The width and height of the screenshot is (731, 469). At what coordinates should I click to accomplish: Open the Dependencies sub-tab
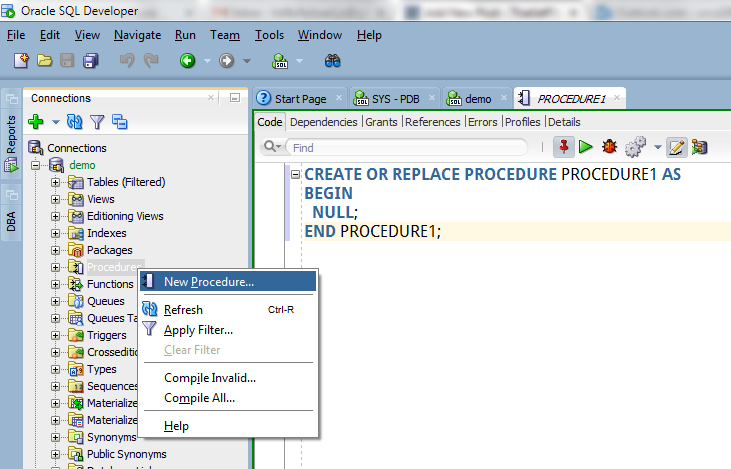324,122
